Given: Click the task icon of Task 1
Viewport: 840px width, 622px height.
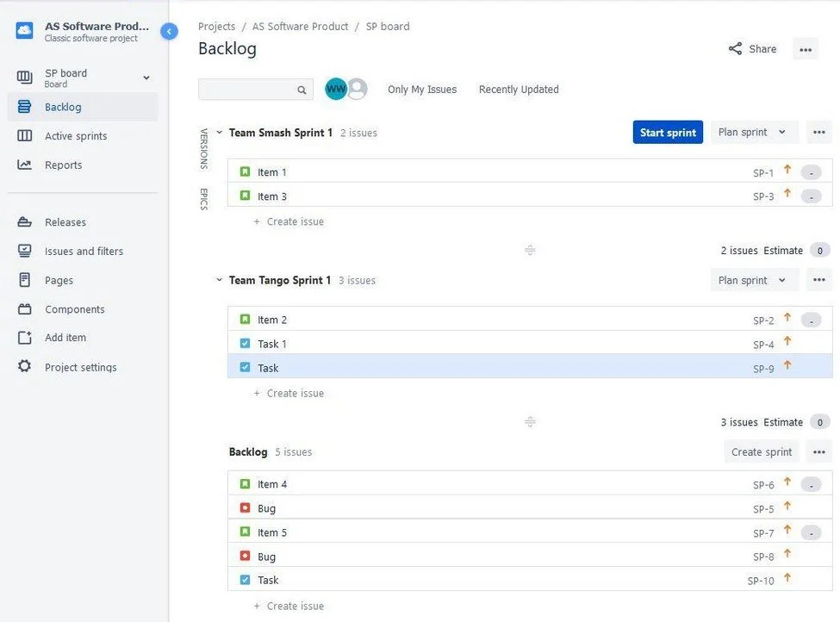Looking at the screenshot, I should click(245, 344).
